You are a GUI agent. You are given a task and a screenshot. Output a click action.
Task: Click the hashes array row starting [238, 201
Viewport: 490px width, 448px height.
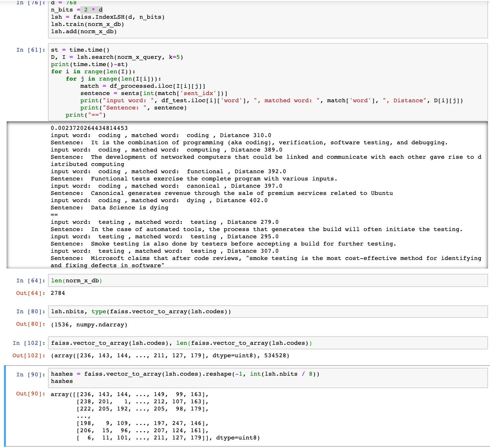point(142,402)
